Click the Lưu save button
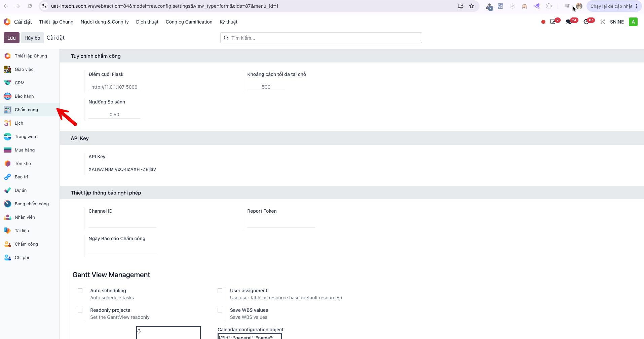Screen dimensions: 644x339 [11, 38]
